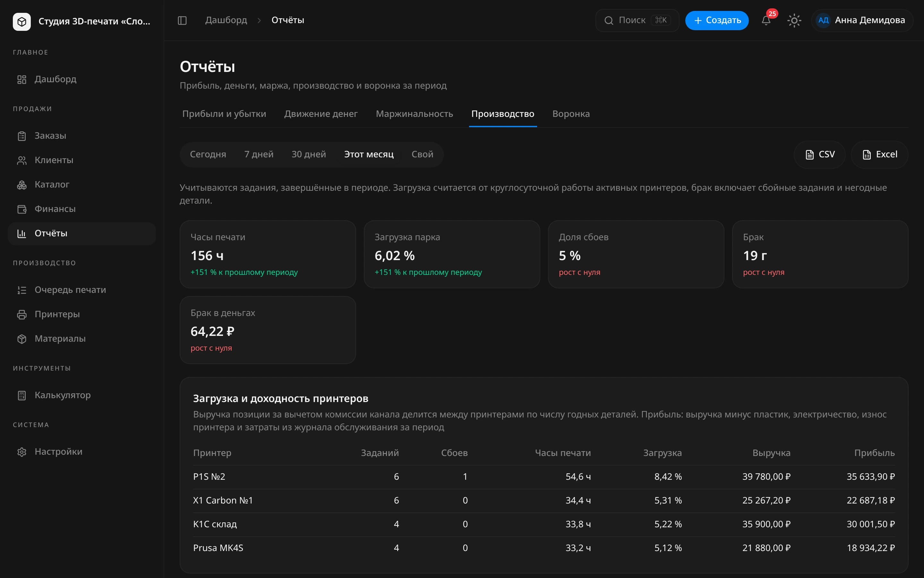Toggle the sidebar collapse icon
Viewport: 924px width, 578px height.
coord(182,20)
